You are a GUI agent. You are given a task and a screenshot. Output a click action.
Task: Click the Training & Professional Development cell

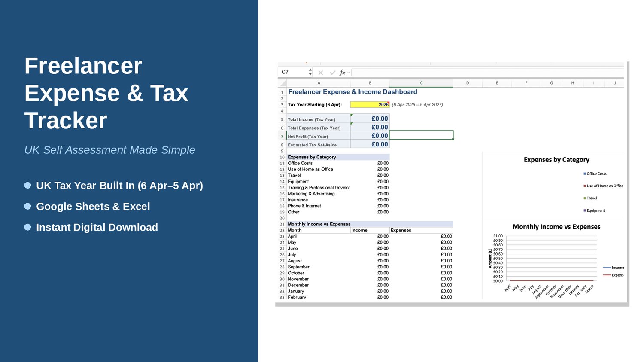[319, 188]
